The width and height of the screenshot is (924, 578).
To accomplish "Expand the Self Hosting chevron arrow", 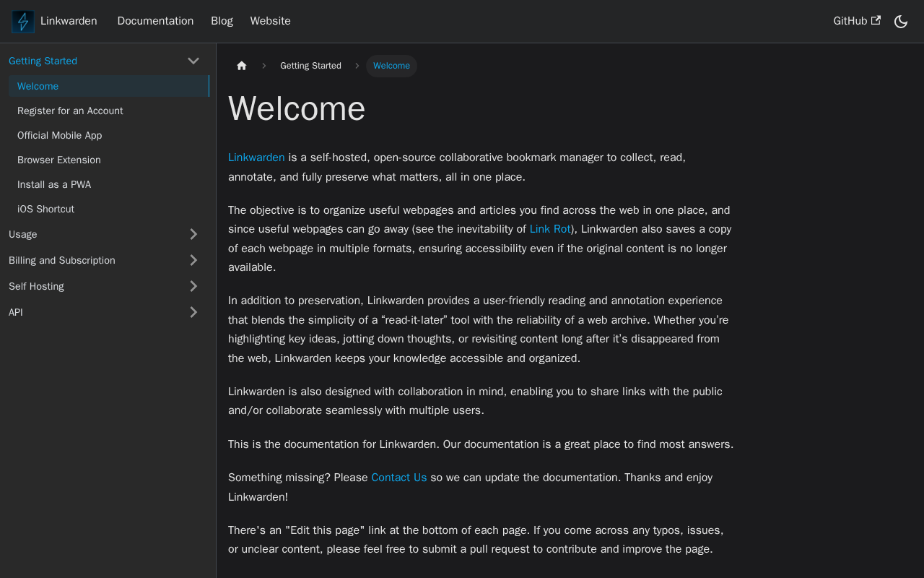I will point(193,286).
